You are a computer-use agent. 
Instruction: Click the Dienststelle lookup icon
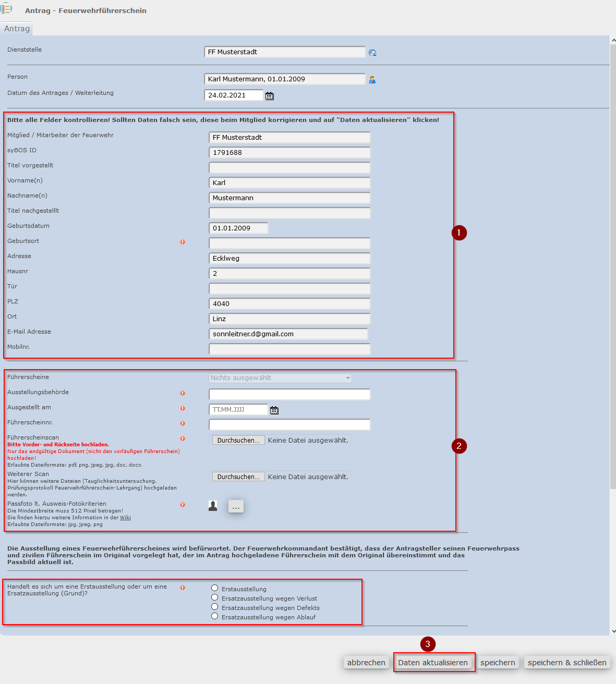click(372, 53)
